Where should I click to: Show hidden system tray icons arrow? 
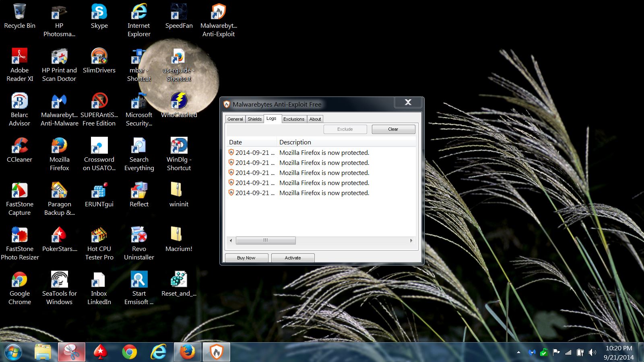pyautogui.click(x=518, y=352)
